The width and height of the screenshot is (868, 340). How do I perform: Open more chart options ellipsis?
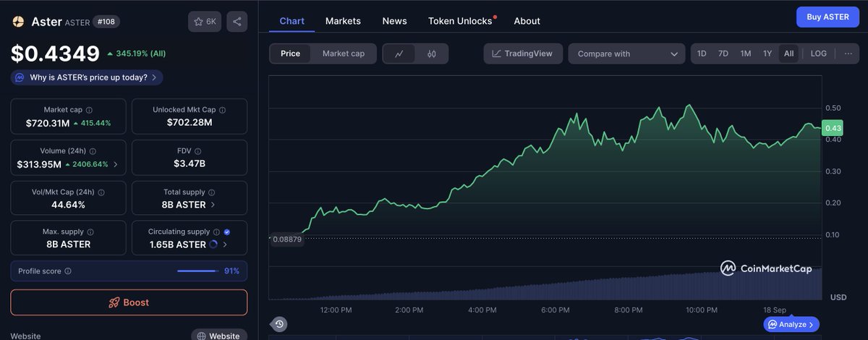click(x=848, y=54)
